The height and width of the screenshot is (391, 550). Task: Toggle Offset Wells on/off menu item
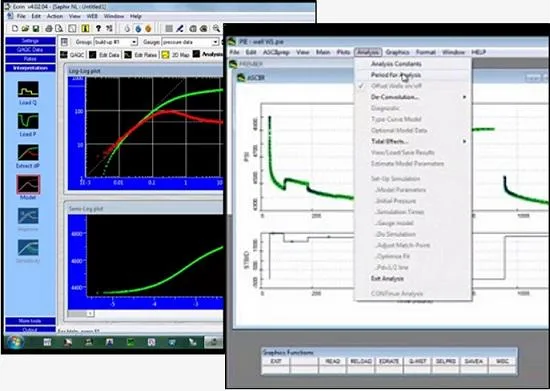396,86
